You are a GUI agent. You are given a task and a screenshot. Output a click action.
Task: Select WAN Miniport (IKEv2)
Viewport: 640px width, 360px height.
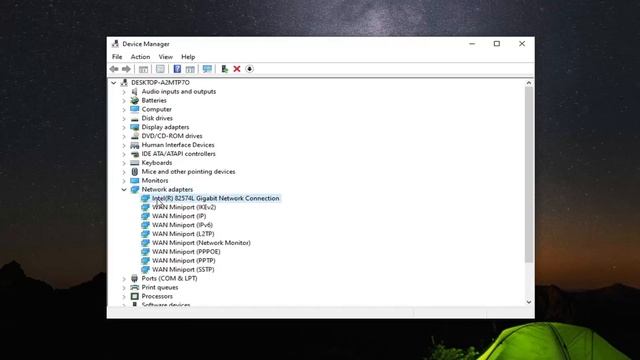tap(184, 207)
